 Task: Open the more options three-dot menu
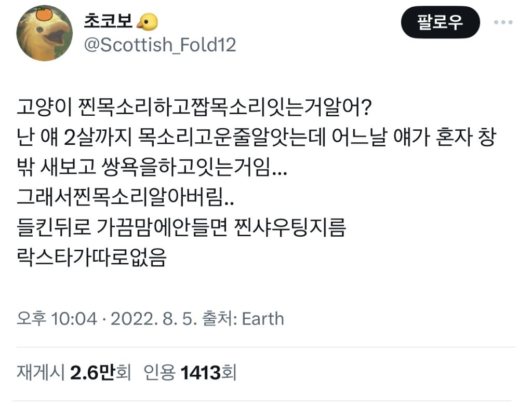pyautogui.click(x=503, y=23)
